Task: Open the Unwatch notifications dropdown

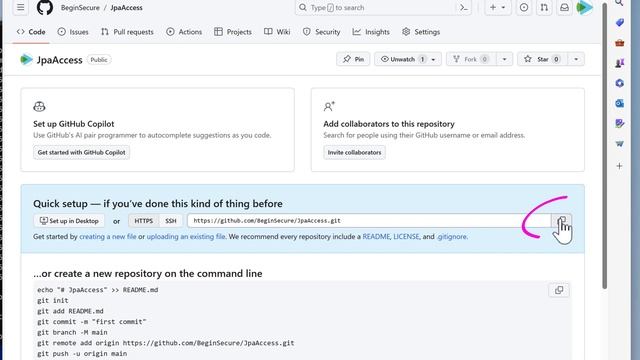Action: pos(408,59)
